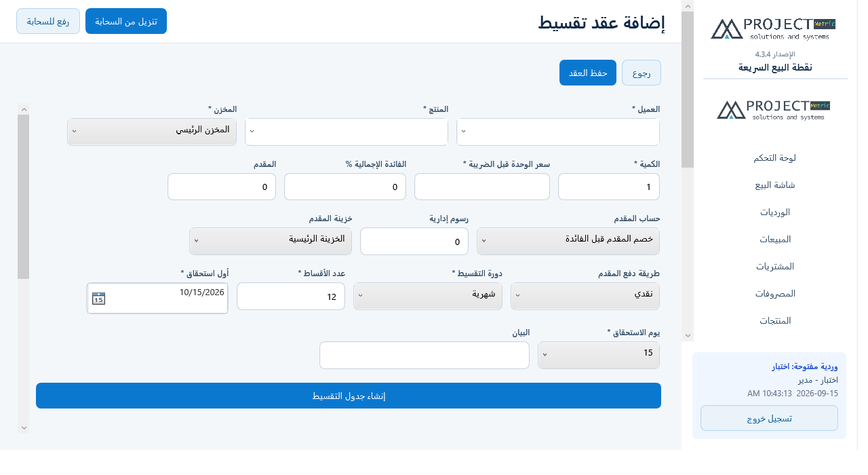The height and width of the screenshot is (475, 868).
Task: Open خزينة المقدم dropdown showing الخزينة الرئيسية
Action: [x=271, y=241]
